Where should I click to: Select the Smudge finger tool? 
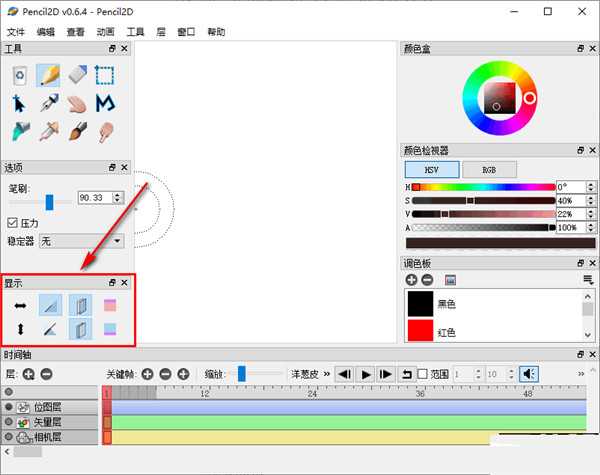coord(106,132)
